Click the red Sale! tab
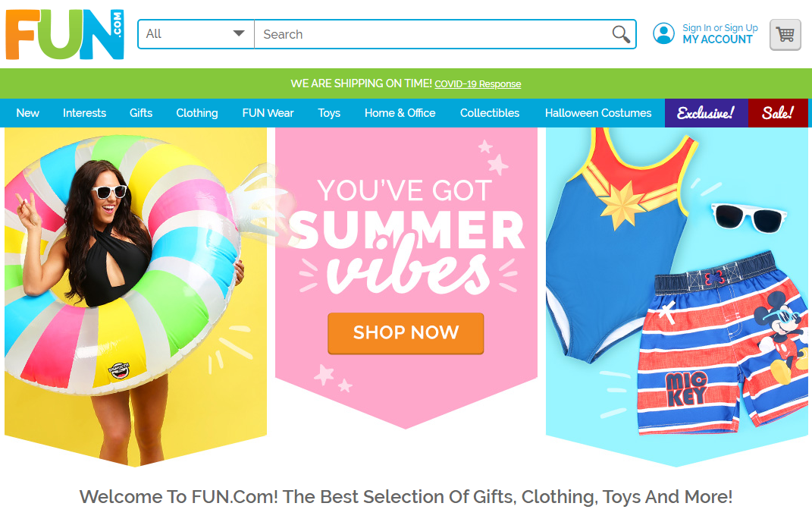Viewport: 812px width, 522px height. pos(778,113)
